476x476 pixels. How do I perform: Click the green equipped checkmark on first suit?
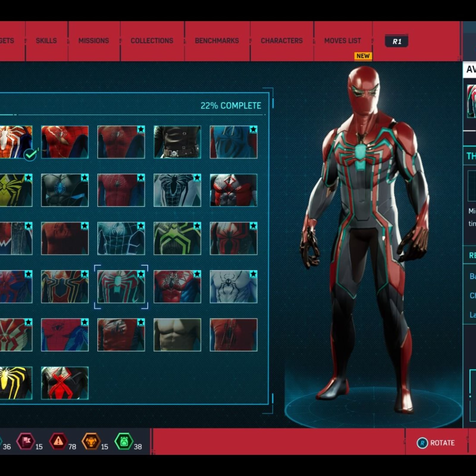pos(30,154)
